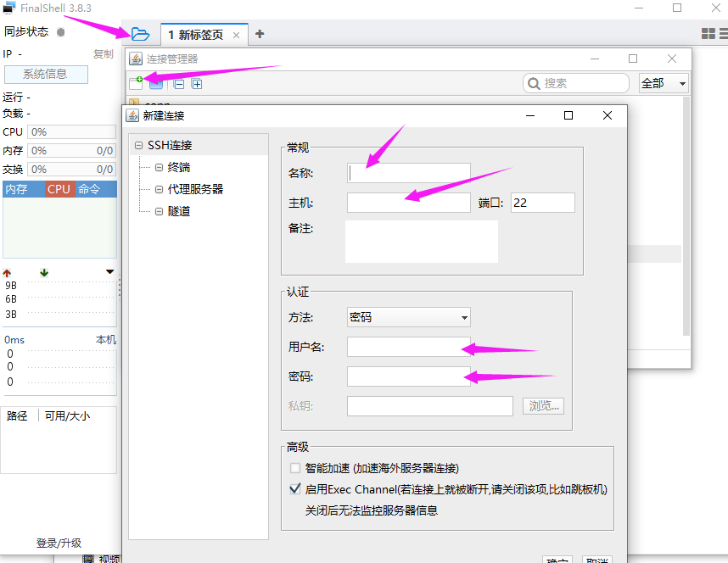Click the search field in 连接管理器
The height and width of the screenshot is (563, 728).
point(576,84)
